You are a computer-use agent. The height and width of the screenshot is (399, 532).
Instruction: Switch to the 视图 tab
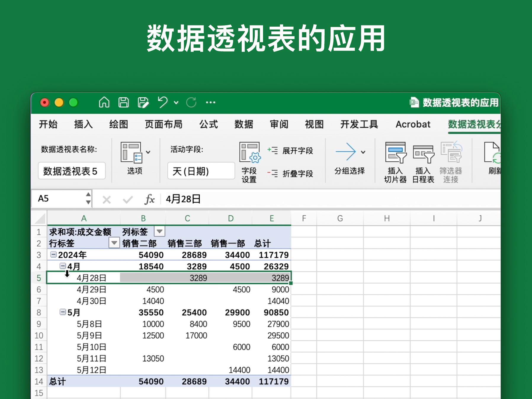click(x=314, y=124)
